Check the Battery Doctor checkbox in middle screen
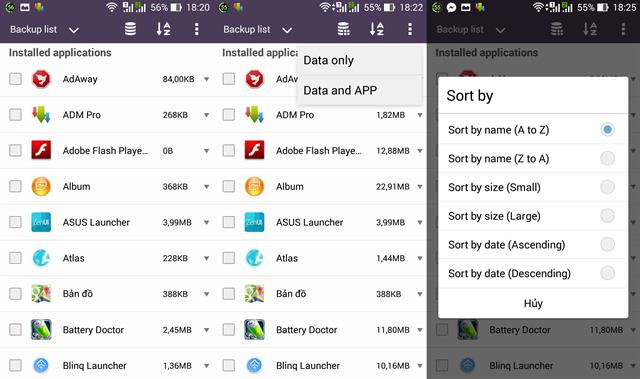 [229, 330]
